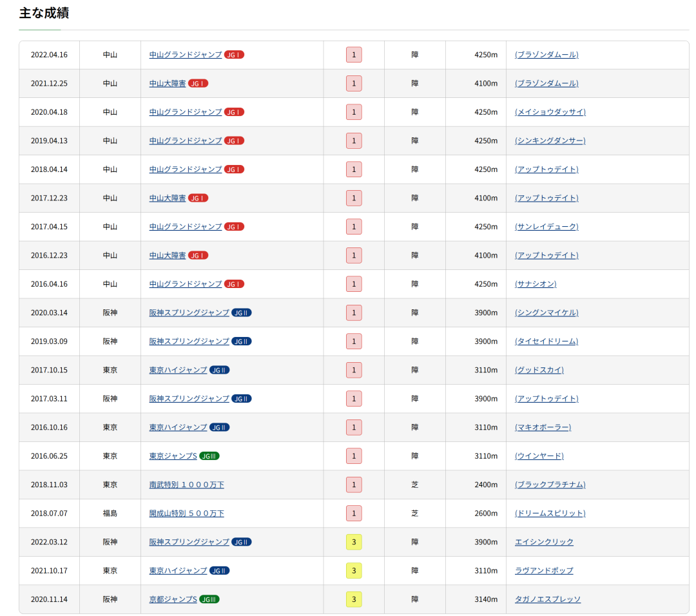Screen dimensions: 696x616
Task: Click the ラヴアンドポップ link
Action: pos(544,571)
